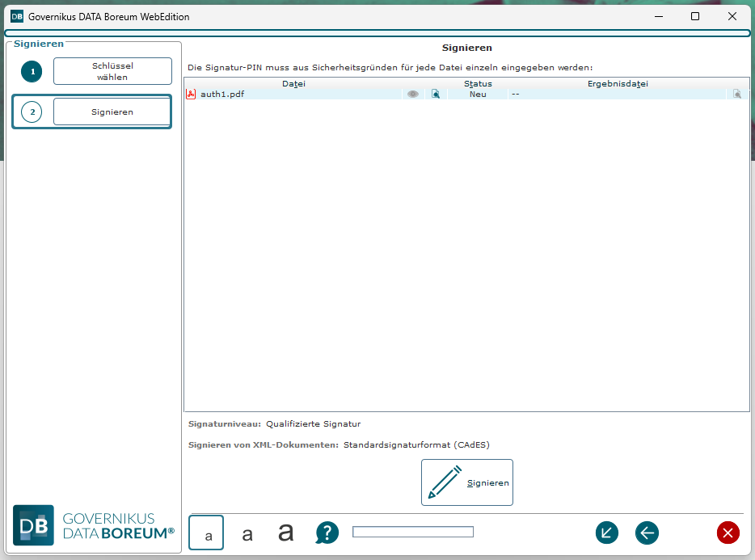755x560 pixels.
Task: Maximize the Governikus window
Action: (x=695, y=16)
